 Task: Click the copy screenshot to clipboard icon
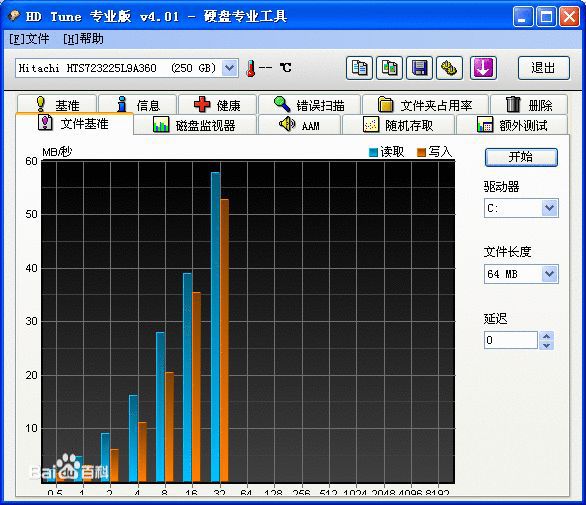[389, 68]
